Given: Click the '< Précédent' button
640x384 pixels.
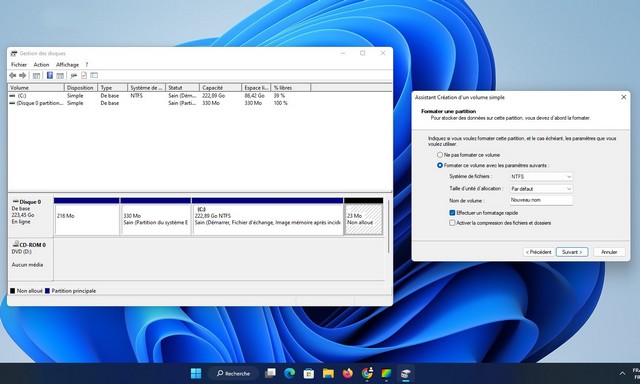Looking at the screenshot, I should click(x=538, y=252).
